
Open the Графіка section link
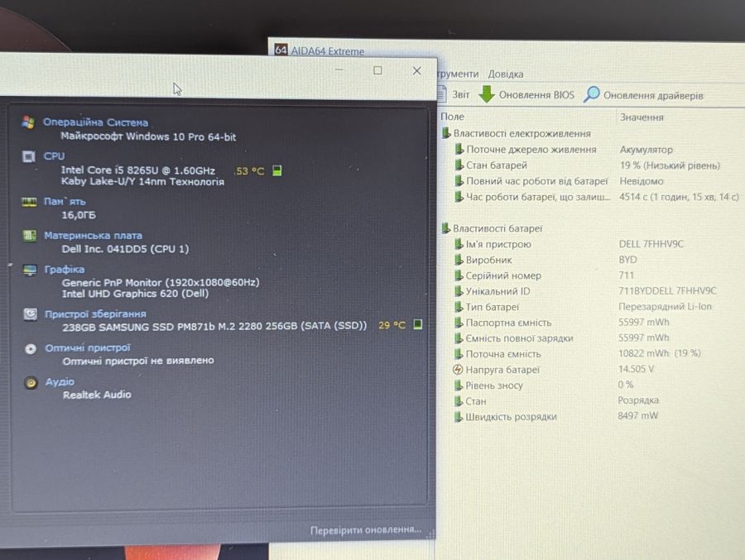(x=64, y=269)
